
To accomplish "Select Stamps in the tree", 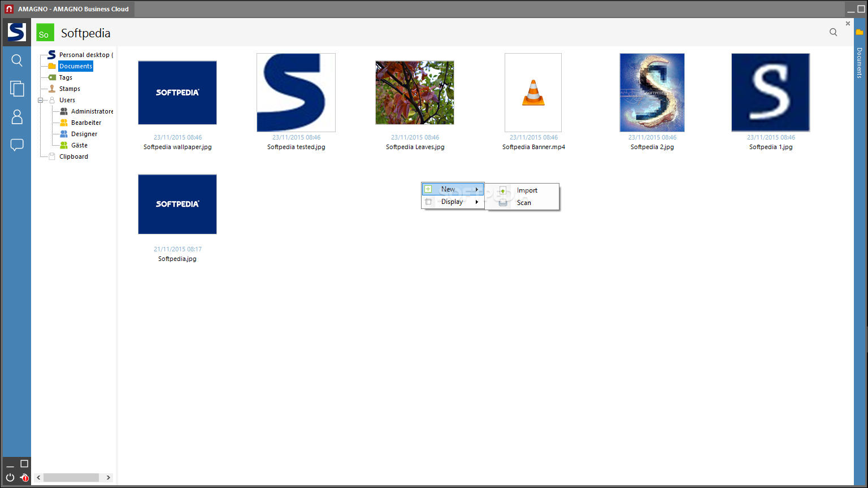I will click(70, 89).
